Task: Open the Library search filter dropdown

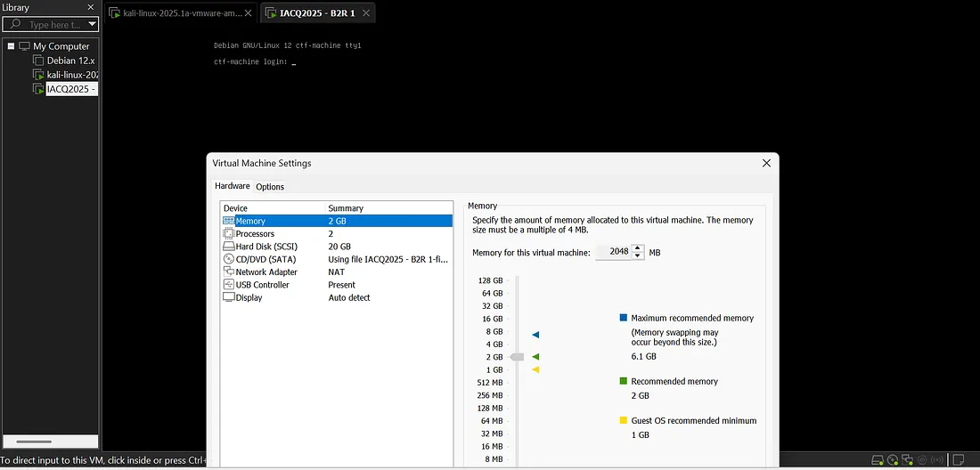Action: pyautogui.click(x=92, y=25)
